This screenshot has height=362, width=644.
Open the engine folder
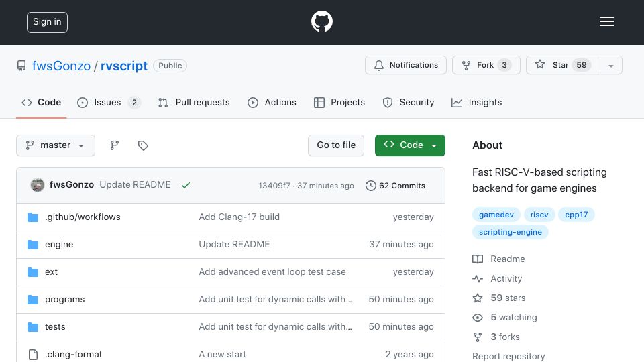pos(59,244)
